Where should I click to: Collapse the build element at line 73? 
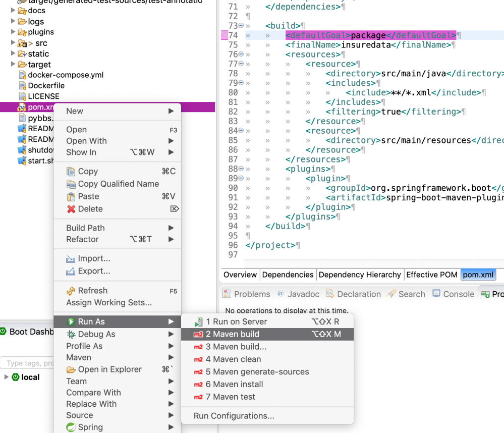pos(241,26)
